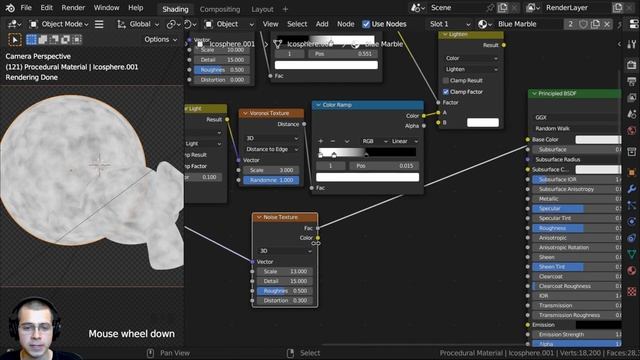Select the New selection mode icon

point(31,40)
